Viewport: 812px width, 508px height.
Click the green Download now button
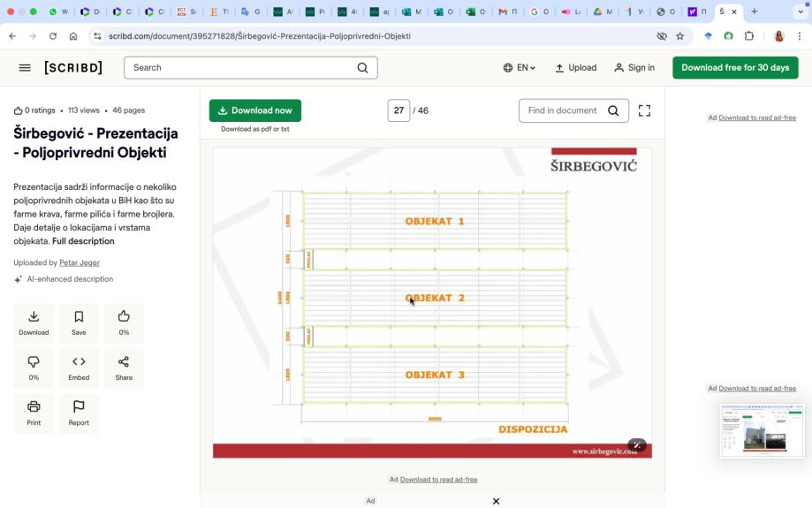pos(254,110)
